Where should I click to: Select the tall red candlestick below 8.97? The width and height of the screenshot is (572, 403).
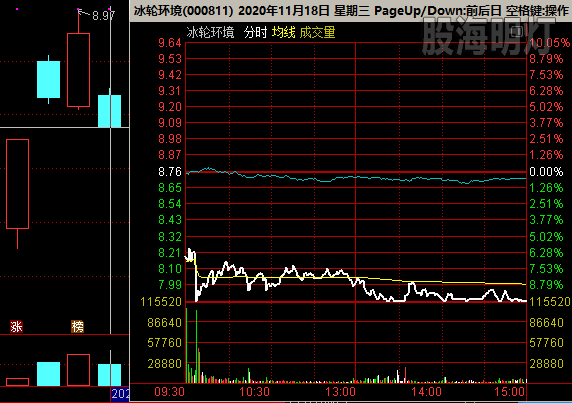(78, 70)
